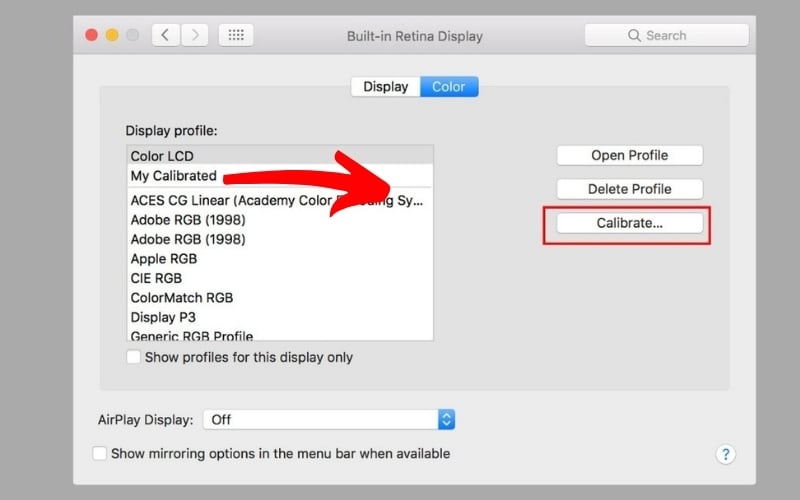This screenshot has width=800, height=500.
Task: Enable Show profiles for this display only
Action: pos(133,357)
